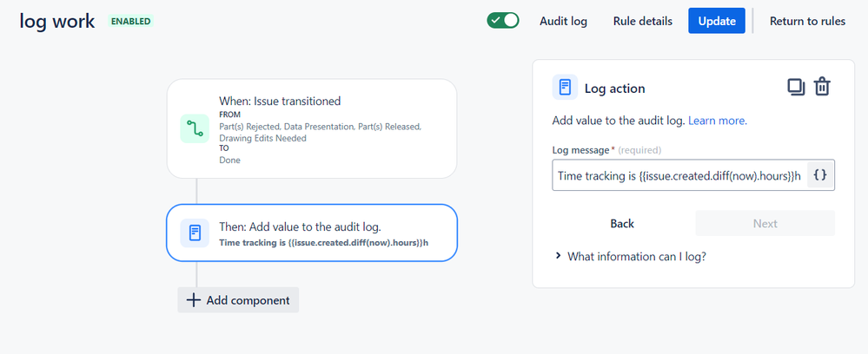The height and width of the screenshot is (354, 868).
Task: Click the Log action header icon
Action: [x=565, y=88]
